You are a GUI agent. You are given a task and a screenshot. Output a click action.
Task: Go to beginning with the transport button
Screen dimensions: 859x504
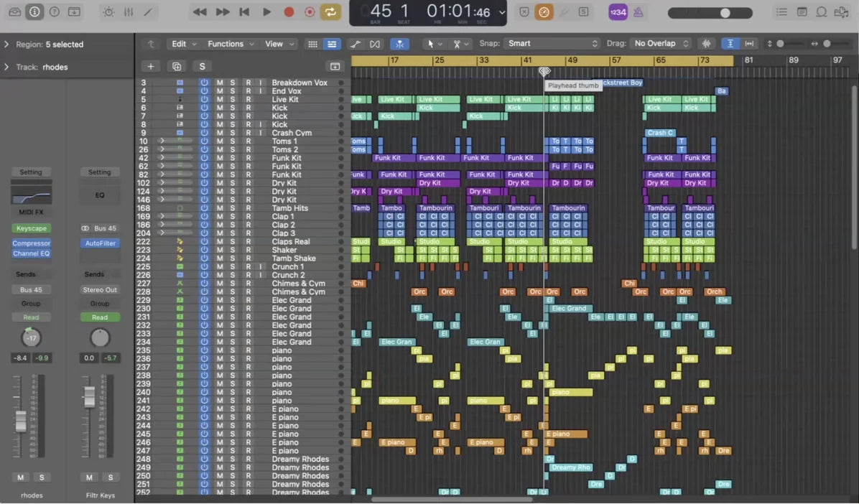[x=244, y=11]
